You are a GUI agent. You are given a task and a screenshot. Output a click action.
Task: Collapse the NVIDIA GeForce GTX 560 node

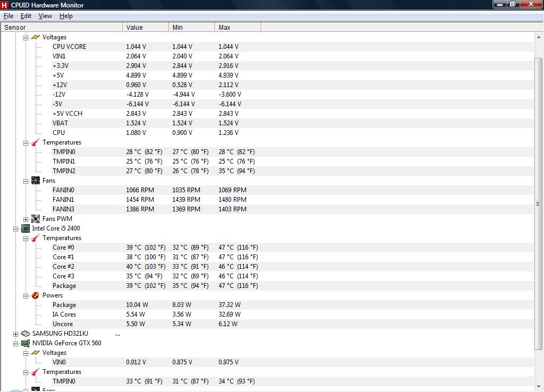point(15,343)
